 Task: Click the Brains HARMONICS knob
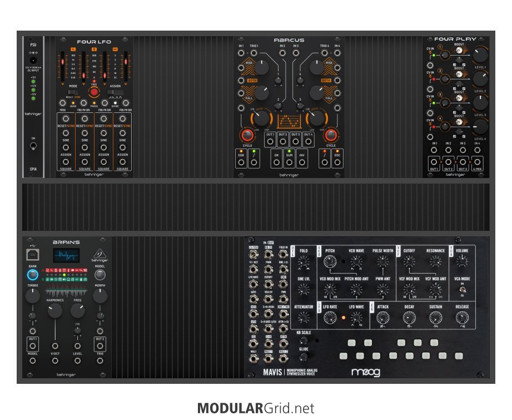pos(55,310)
